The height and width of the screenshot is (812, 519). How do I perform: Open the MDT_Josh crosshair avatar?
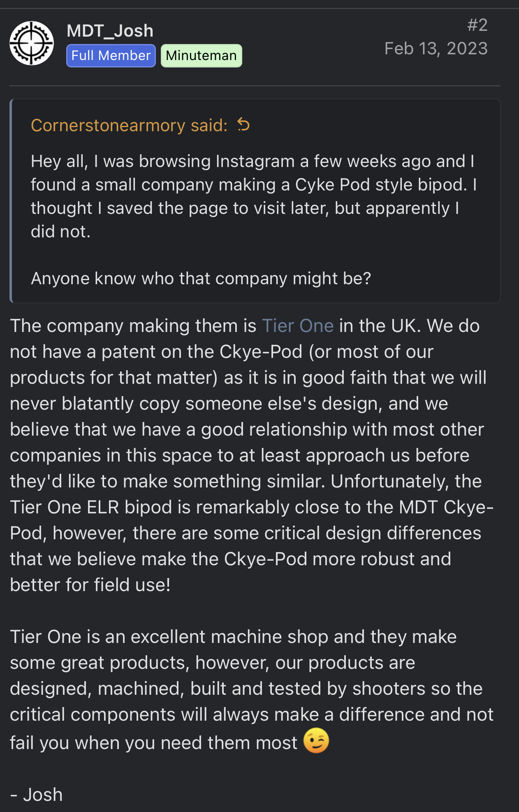32,43
